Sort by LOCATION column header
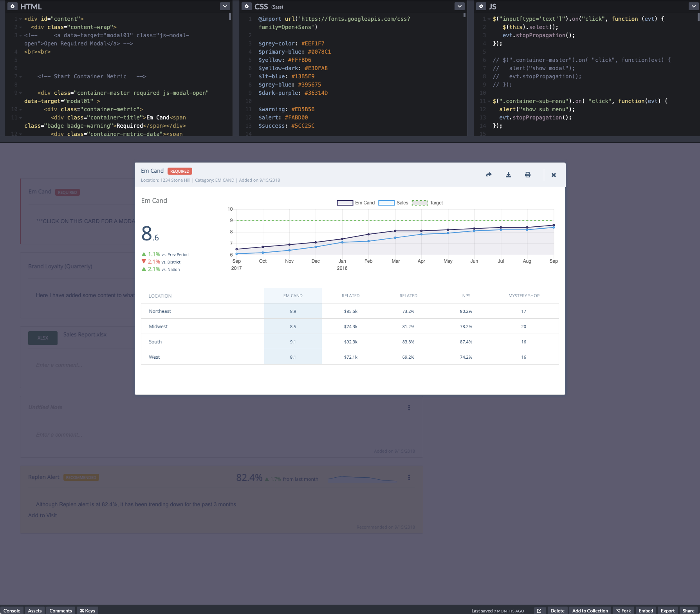 [160, 296]
